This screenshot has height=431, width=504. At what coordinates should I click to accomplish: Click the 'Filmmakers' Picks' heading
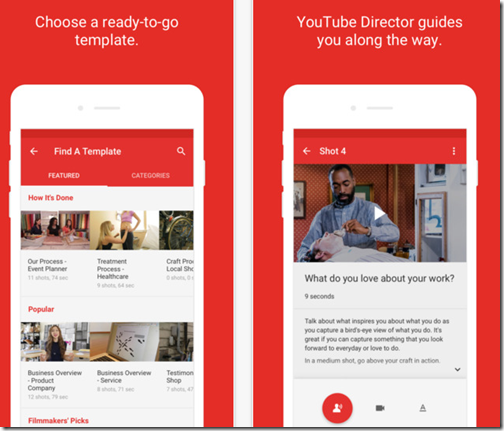click(x=58, y=421)
